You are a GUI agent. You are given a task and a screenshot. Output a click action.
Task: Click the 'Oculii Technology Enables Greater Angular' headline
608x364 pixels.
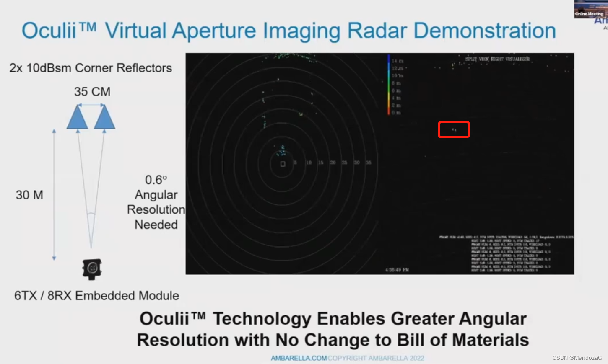333,319
